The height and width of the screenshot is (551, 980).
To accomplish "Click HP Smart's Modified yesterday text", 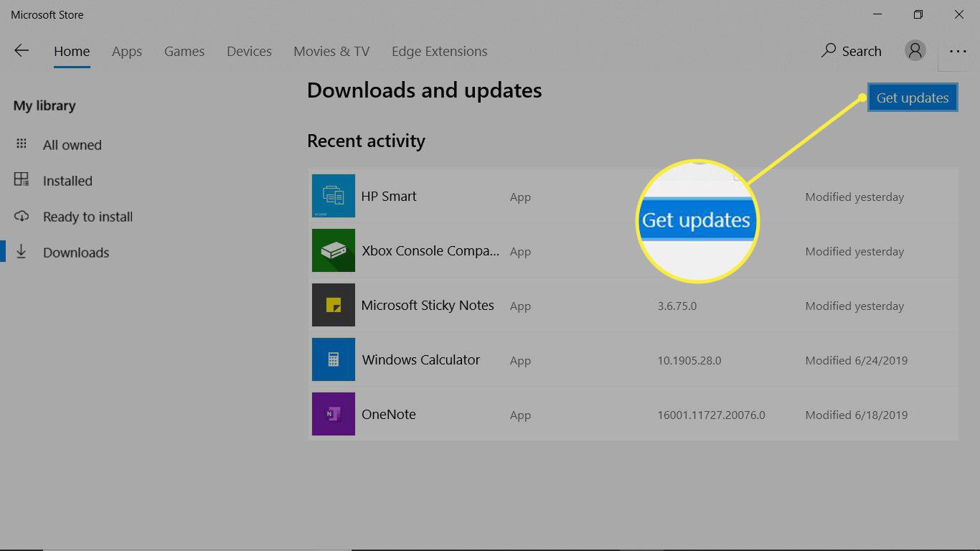I will pos(854,197).
